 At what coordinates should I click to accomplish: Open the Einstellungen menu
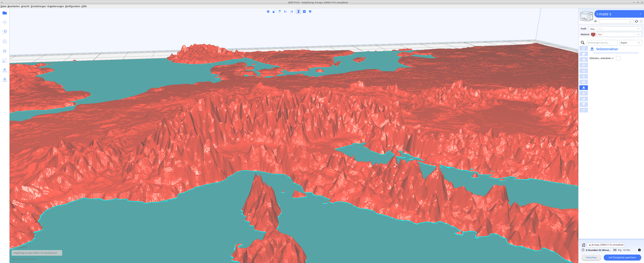(38, 6)
